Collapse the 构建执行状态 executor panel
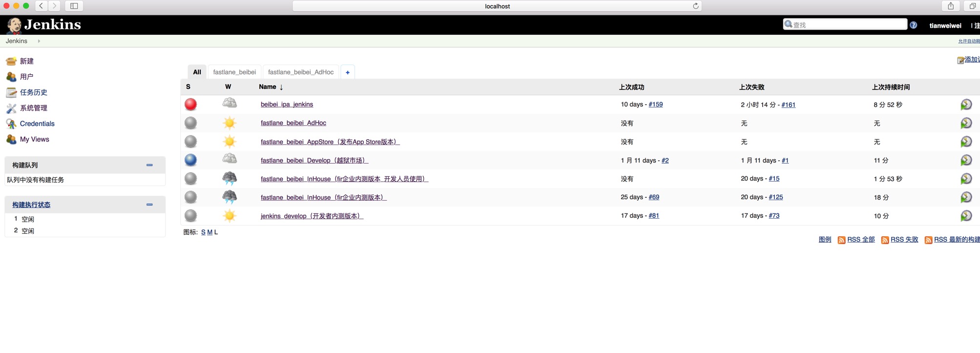 [149, 205]
